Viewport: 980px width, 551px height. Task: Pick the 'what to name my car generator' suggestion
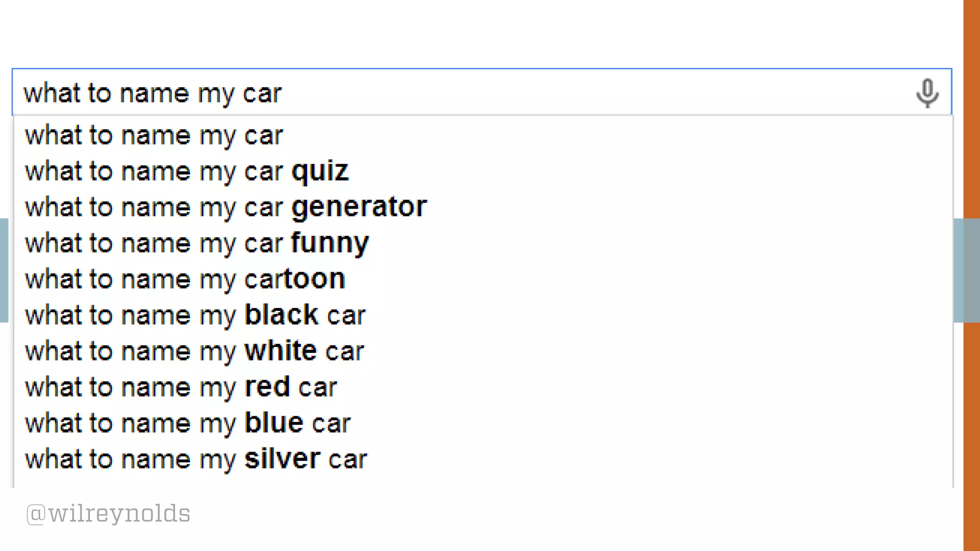[226, 207]
